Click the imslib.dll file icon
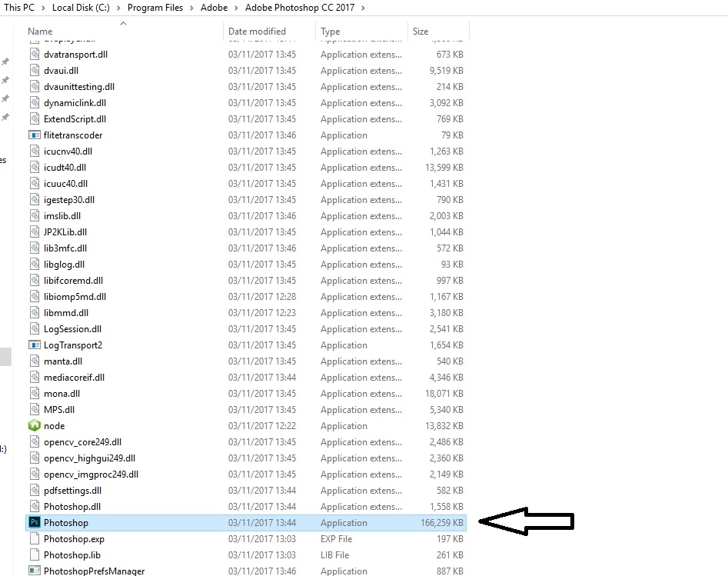 35,215
